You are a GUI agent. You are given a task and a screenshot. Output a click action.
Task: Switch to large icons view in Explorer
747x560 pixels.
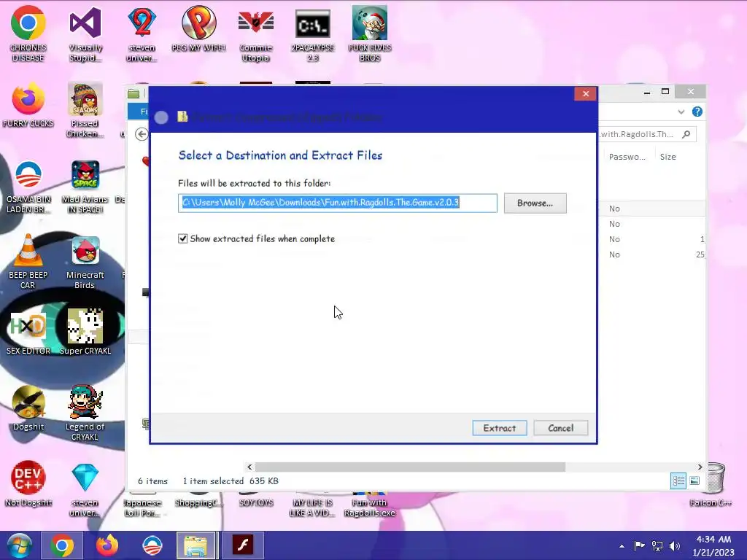694,481
